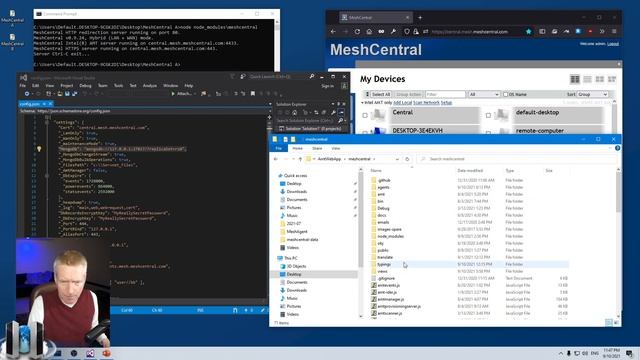Viewport: 640px width, 360px height.
Task: Click the Setup link in MeshCentral
Action: point(446,102)
